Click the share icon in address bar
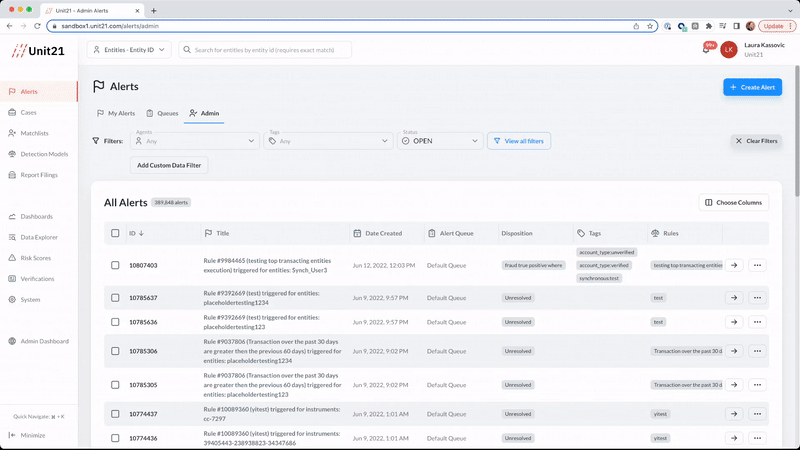 pyautogui.click(x=636, y=26)
